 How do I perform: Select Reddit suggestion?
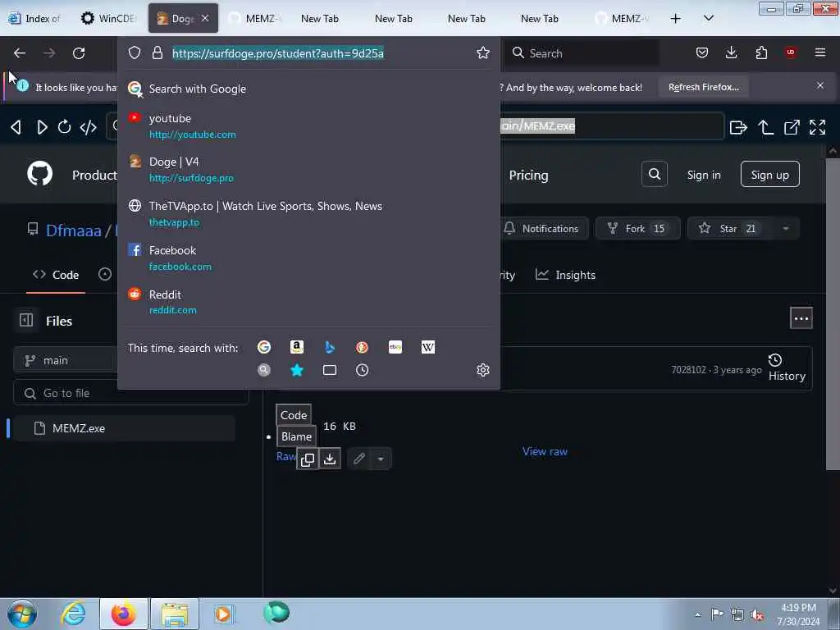click(x=308, y=302)
